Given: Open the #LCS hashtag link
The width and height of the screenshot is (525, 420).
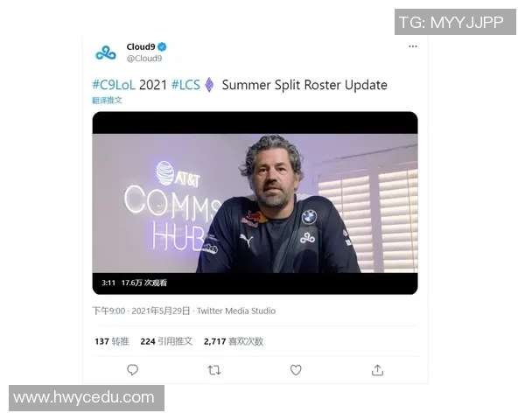Looking at the screenshot, I should pyautogui.click(x=185, y=85).
